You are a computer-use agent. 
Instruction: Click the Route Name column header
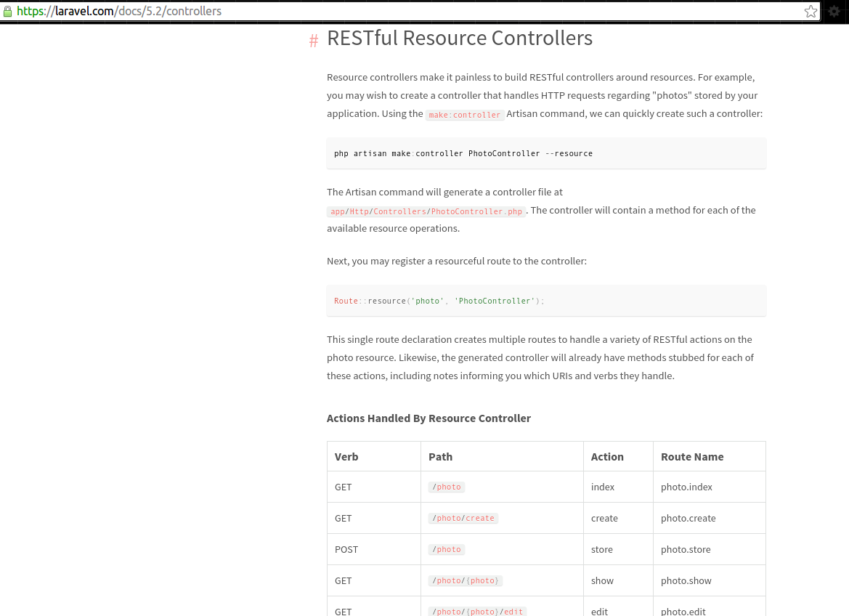click(x=692, y=457)
